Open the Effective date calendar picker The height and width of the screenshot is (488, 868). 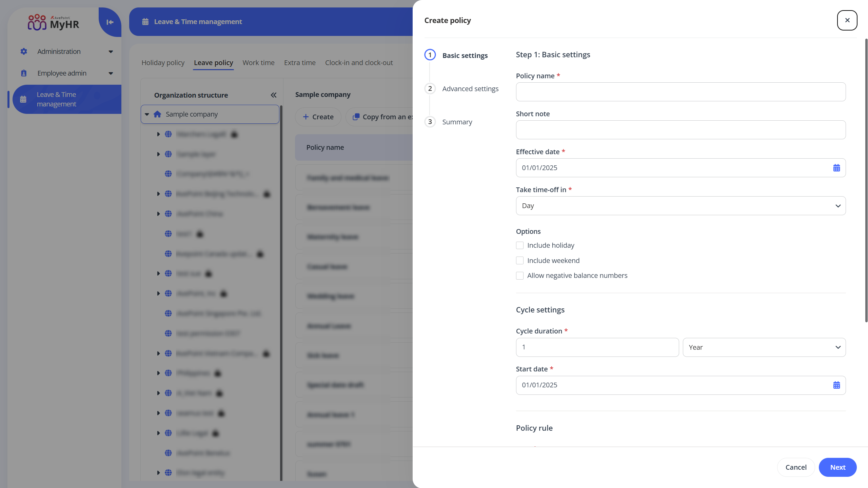[x=836, y=168]
